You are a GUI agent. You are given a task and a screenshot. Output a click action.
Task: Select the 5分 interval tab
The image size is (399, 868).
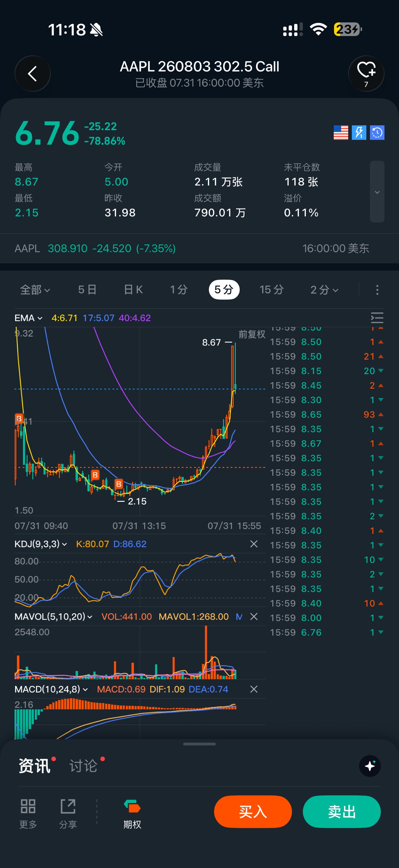(x=224, y=290)
